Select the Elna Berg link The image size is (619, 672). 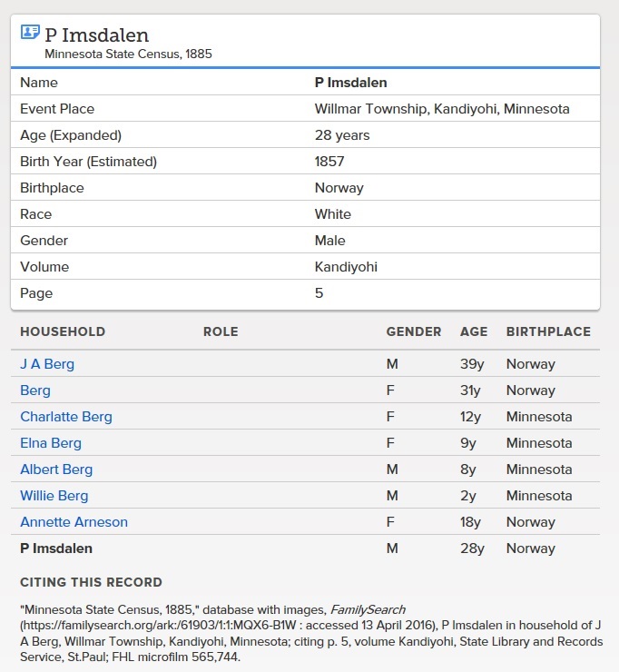(51, 443)
